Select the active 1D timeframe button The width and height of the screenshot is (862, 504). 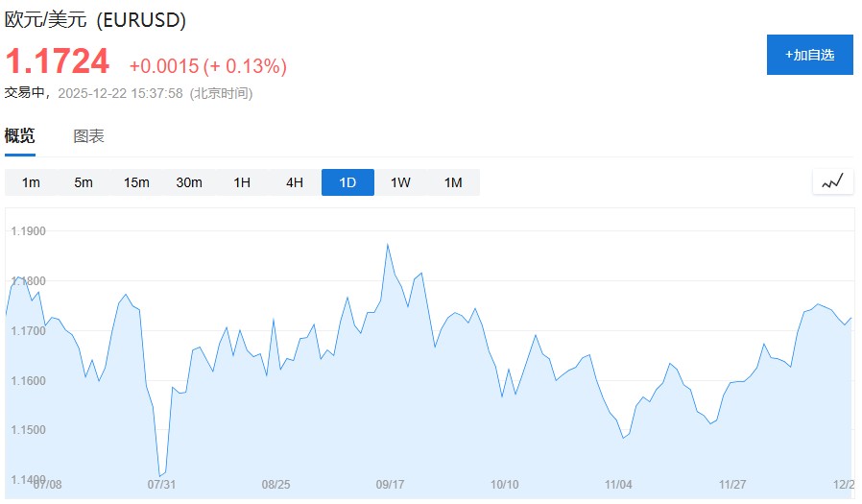tap(347, 182)
